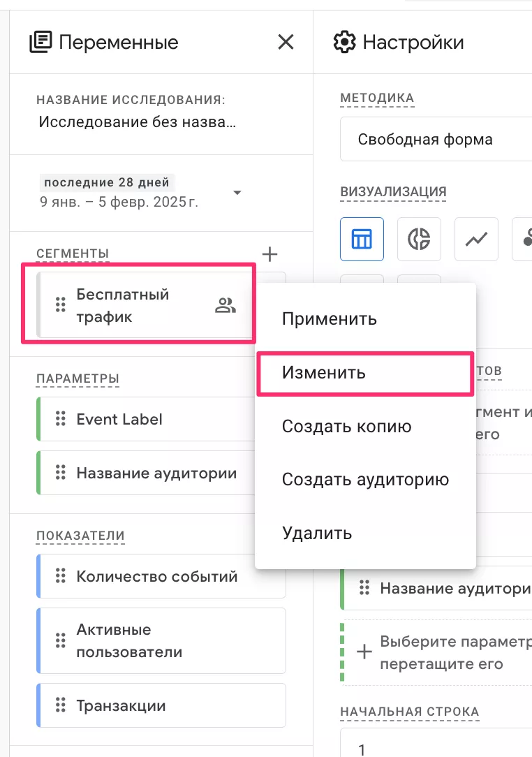Click the Event Label parameter chip
Screen dimensions: 532x757
coord(146,418)
